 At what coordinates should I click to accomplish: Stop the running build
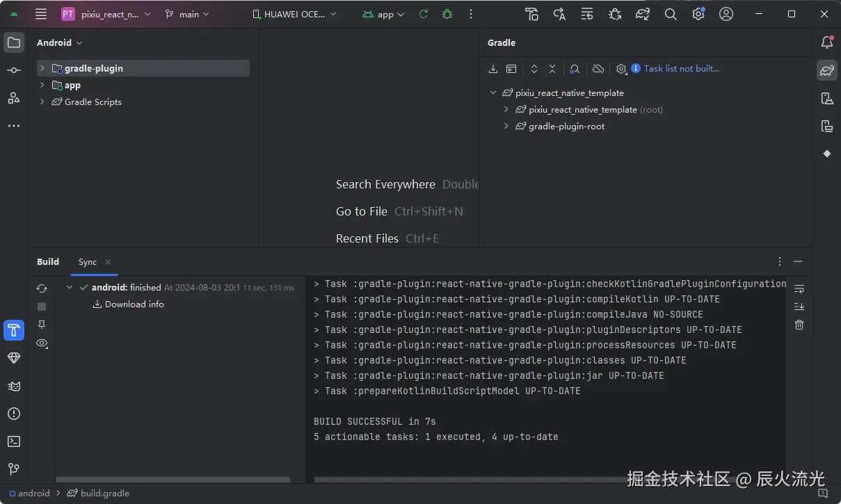click(x=42, y=307)
